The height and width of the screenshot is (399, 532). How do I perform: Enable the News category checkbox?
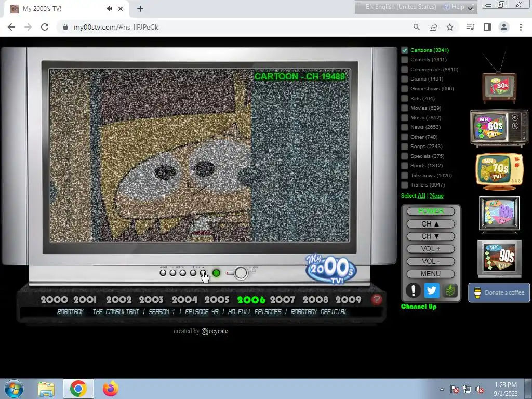(404, 127)
